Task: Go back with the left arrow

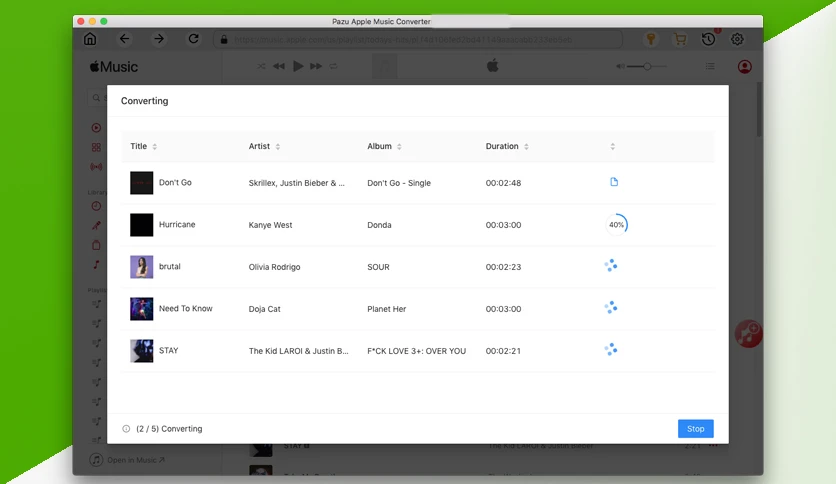Action: (124, 39)
